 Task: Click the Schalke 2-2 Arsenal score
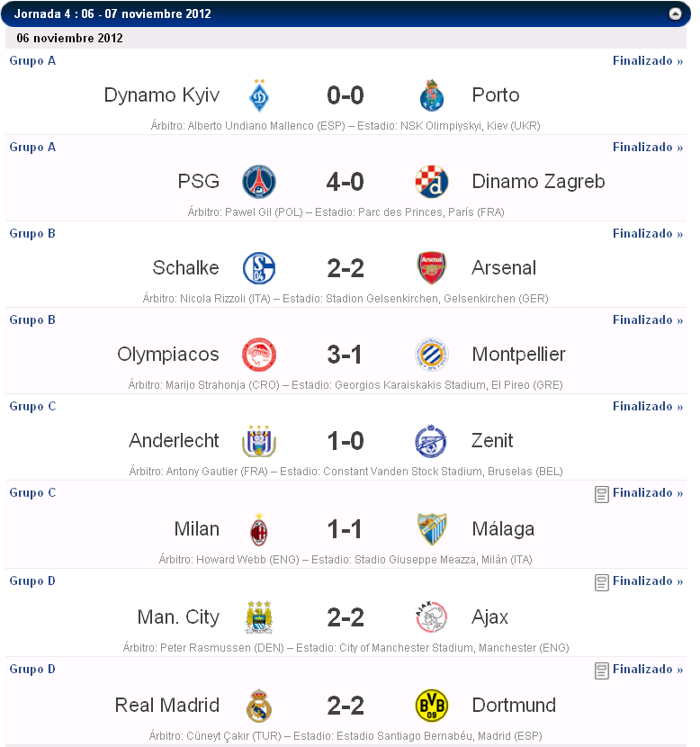(345, 268)
